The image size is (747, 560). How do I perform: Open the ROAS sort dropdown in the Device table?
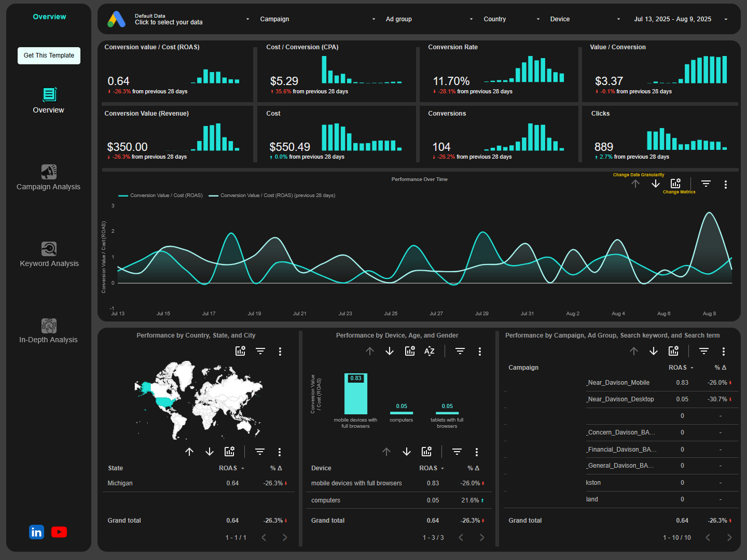(x=432, y=468)
